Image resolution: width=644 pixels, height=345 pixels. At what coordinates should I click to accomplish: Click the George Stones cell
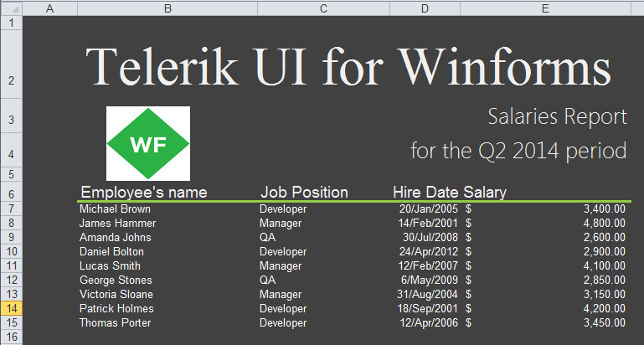116,281
